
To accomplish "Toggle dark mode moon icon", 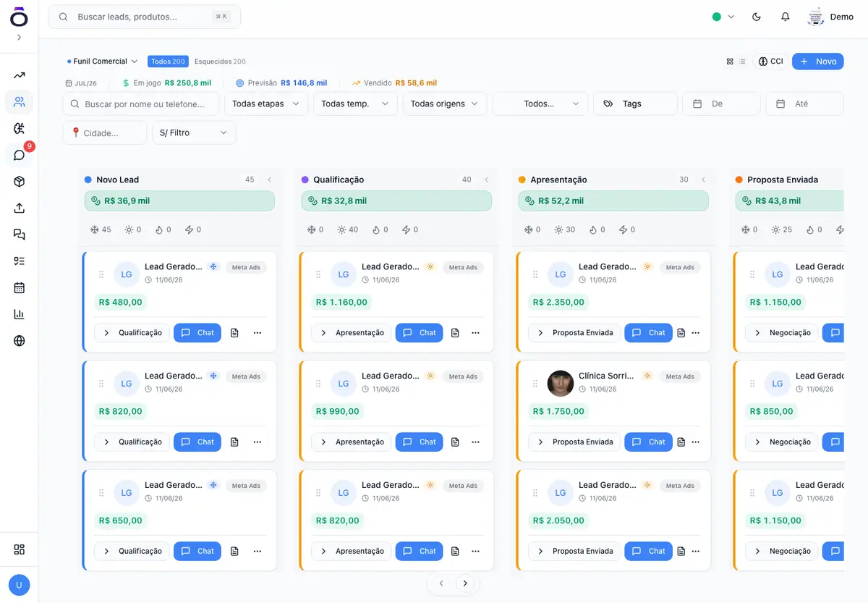I will (757, 17).
